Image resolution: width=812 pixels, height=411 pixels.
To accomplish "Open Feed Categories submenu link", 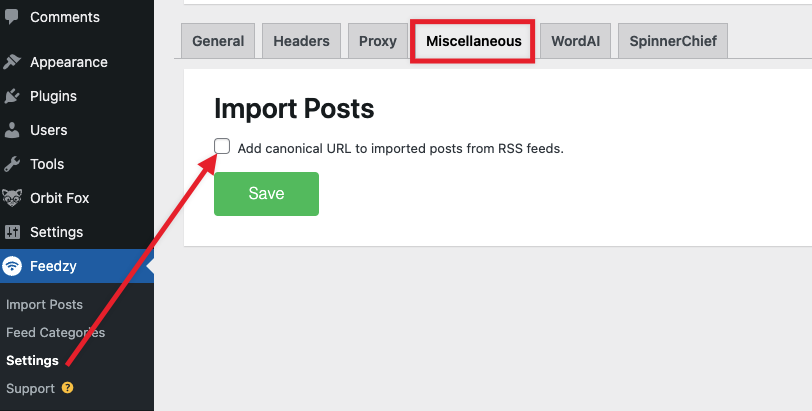I will click(x=55, y=332).
